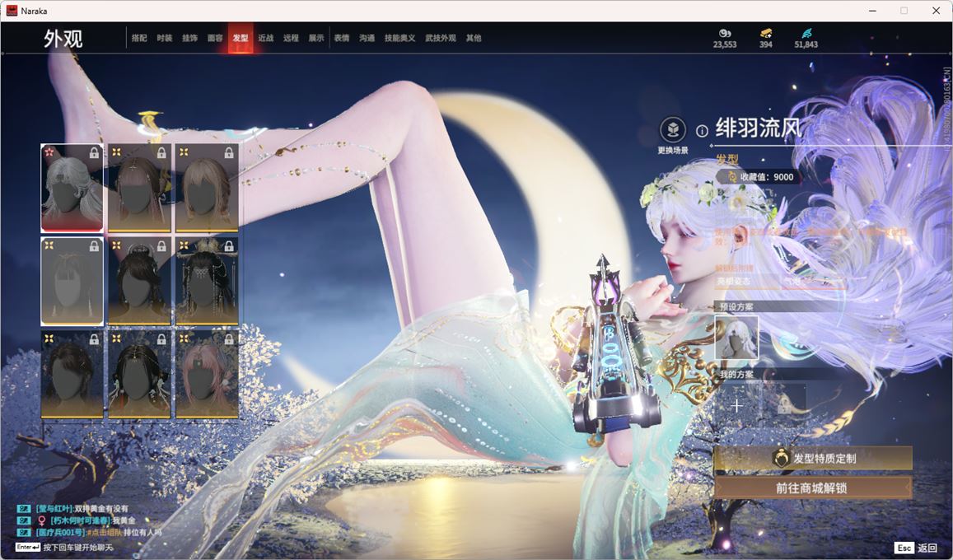The width and height of the screenshot is (953, 560).
Task: Open the 近战 tab
Action: click(x=265, y=38)
